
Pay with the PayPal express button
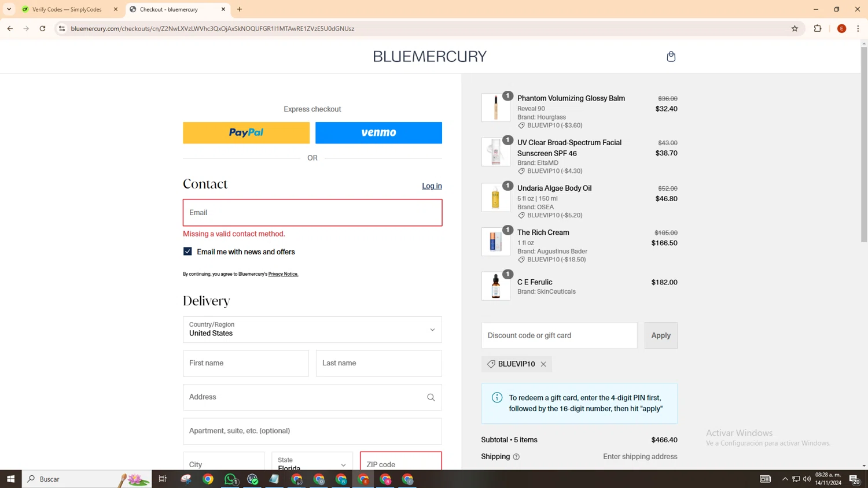246,133
